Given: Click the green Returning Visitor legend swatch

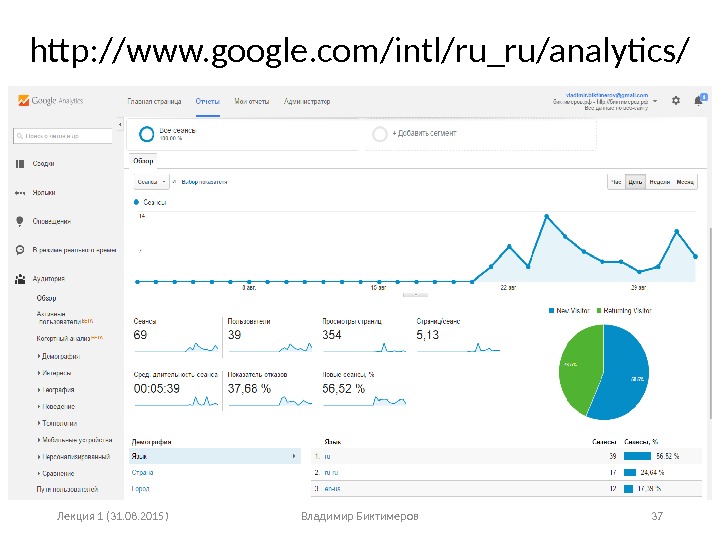Looking at the screenshot, I should (599, 311).
